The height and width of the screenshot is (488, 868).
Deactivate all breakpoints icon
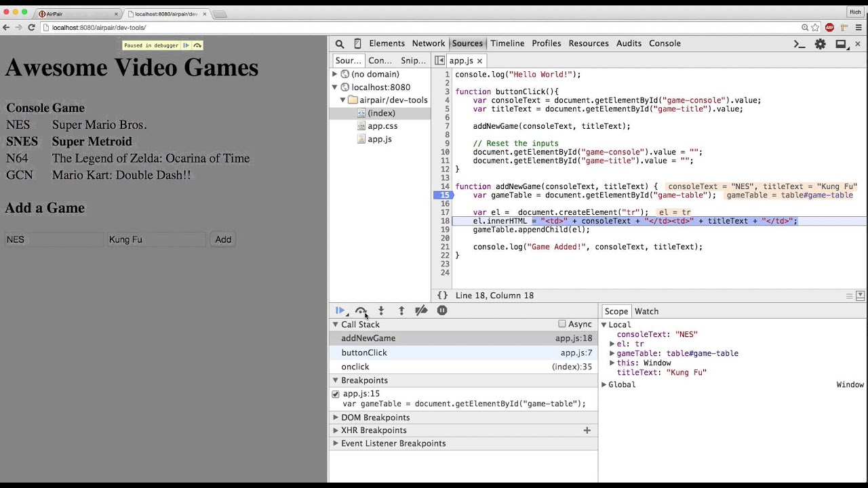click(421, 310)
